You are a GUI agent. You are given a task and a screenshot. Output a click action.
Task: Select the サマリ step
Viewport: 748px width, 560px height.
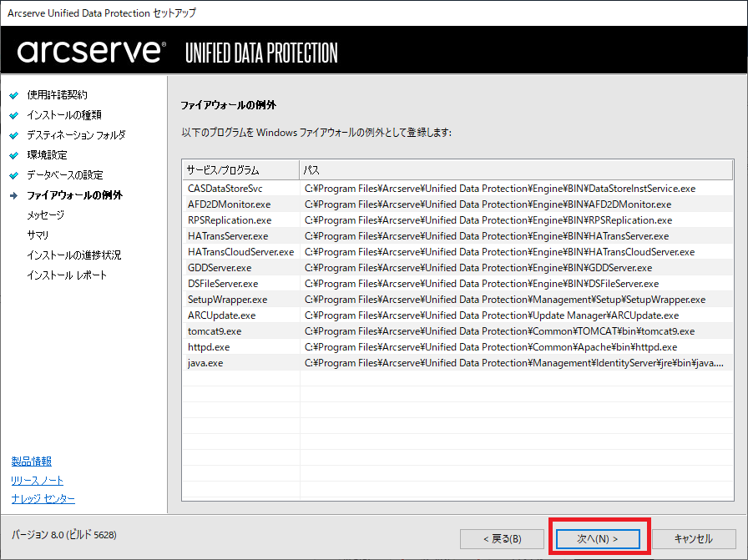click(x=38, y=235)
